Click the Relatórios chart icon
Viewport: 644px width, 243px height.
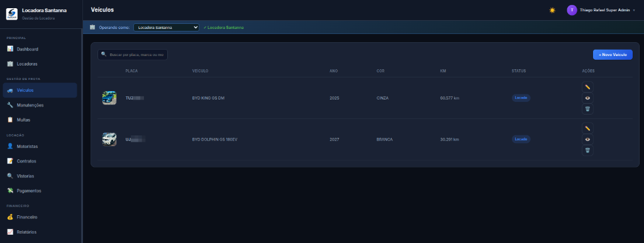[x=10, y=232]
